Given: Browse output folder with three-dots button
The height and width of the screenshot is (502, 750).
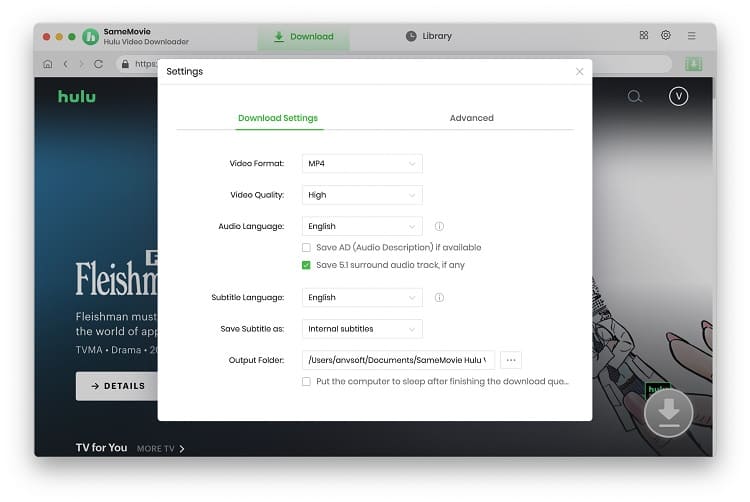Looking at the screenshot, I should tap(511, 360).
